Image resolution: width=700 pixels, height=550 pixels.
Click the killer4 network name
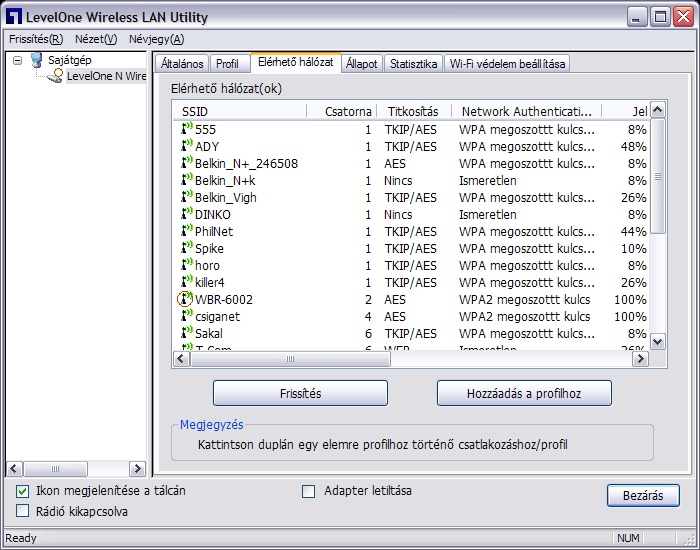[x=210, y=282]
